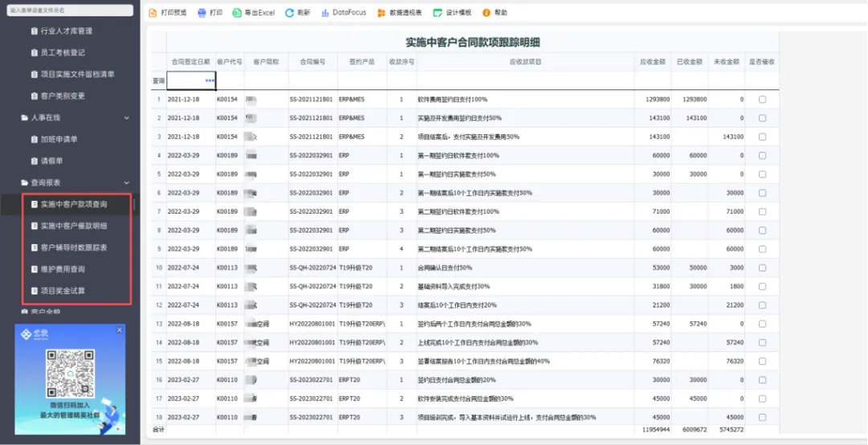The height and width of the screenshot is (445, 868).
Task: Check 是否催收 box for row 10
Action: (x=762, y=268)
